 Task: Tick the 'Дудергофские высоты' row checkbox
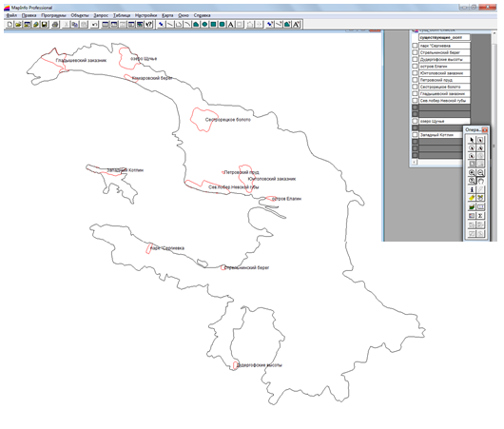pos(415,60)
